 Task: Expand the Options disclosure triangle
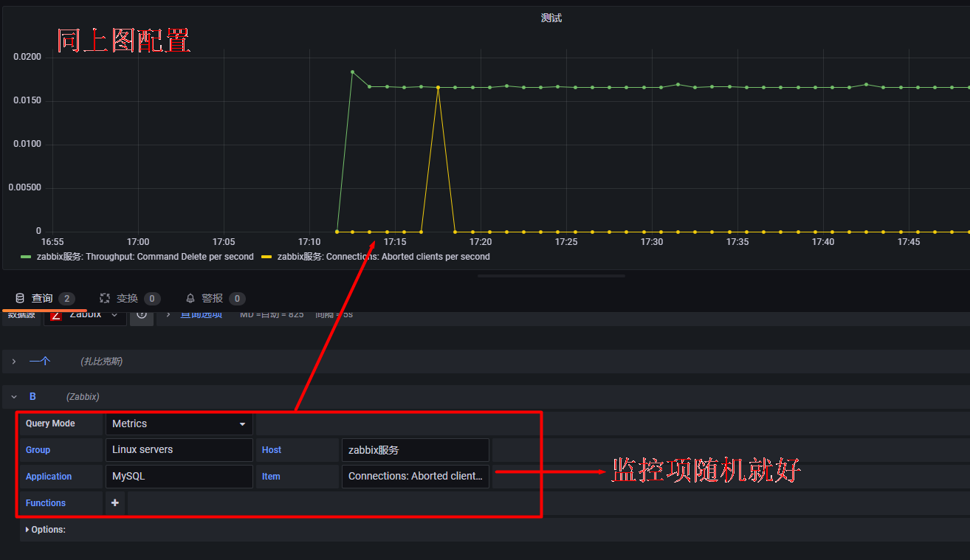pos(27,530)
